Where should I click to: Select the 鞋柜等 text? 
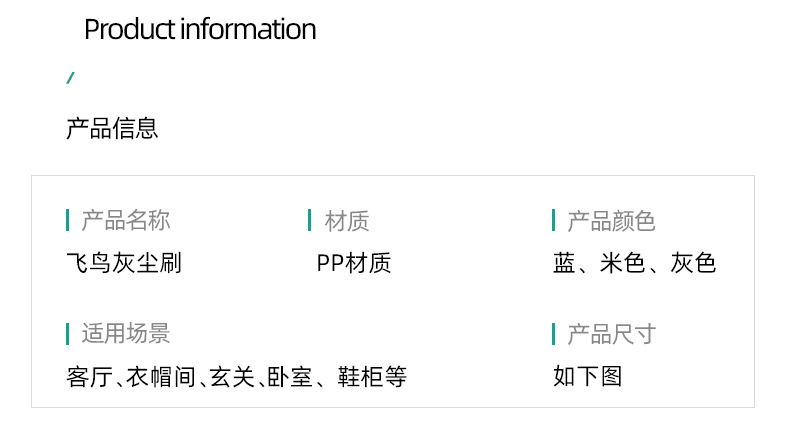[x=371, y=377]
